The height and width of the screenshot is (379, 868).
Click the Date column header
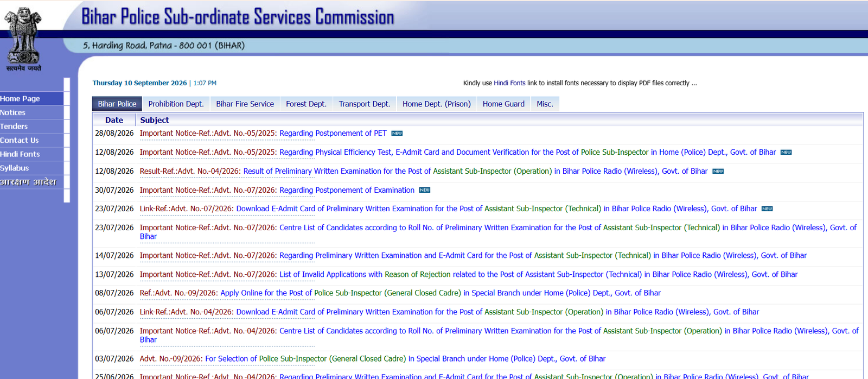114,120
